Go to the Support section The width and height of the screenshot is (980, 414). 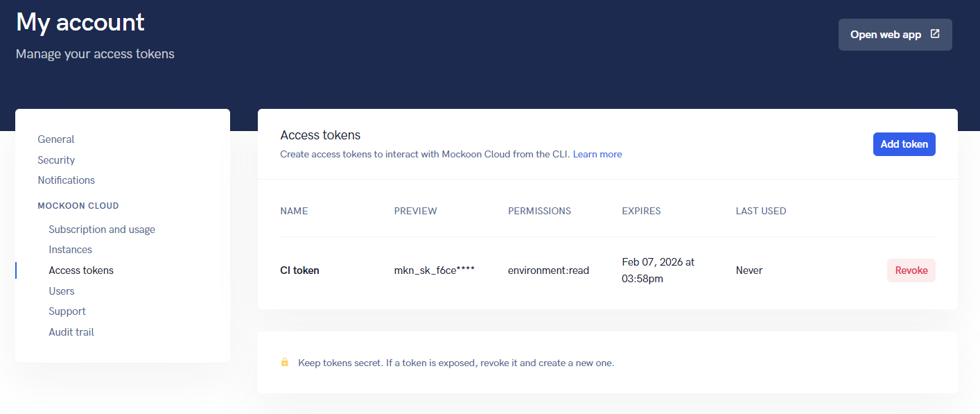(67, 311)
